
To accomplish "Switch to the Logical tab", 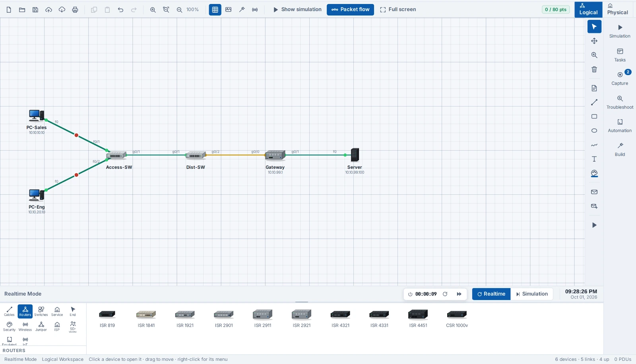I will (x=588, y=10).
